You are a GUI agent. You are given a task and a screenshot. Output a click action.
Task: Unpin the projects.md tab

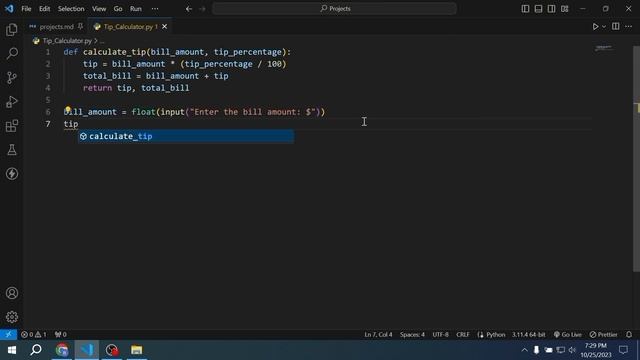point(80,27)
